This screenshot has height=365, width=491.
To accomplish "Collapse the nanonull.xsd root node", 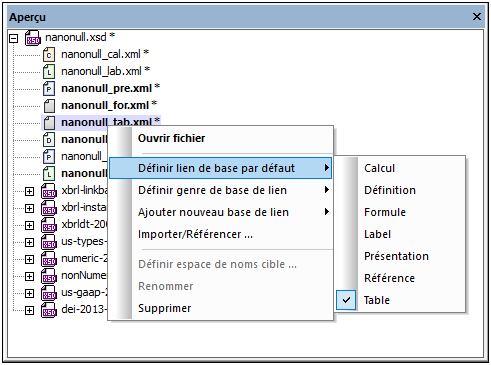I will coord(13,38).
